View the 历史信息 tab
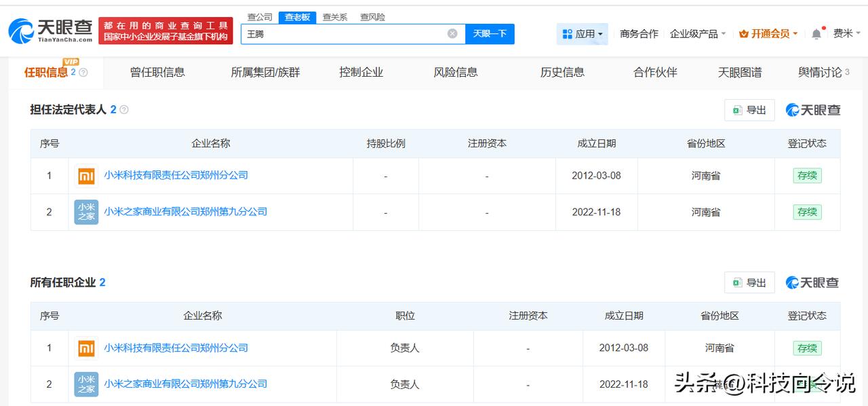Screen dimensions: 868x406 (562, 72)
